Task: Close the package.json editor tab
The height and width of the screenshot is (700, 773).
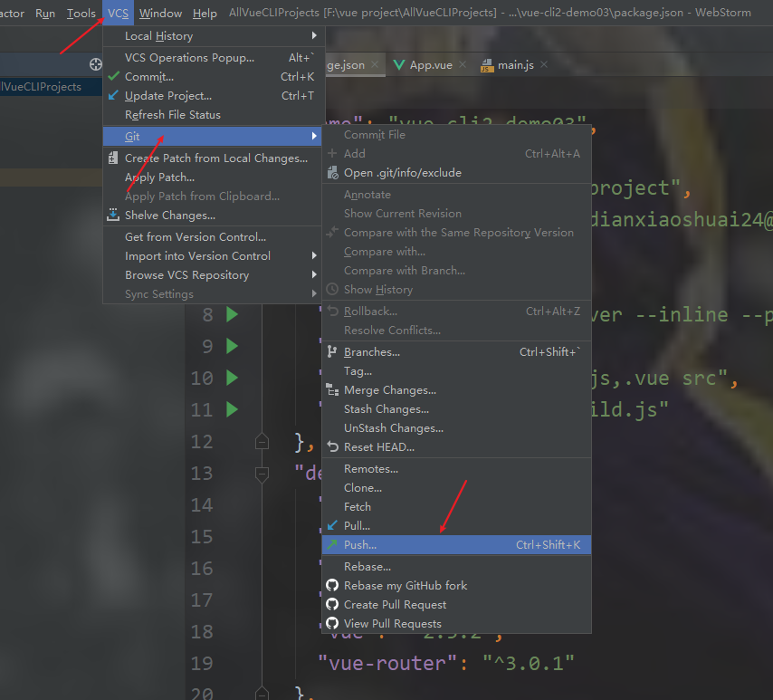Action: (x=375, y=64)
